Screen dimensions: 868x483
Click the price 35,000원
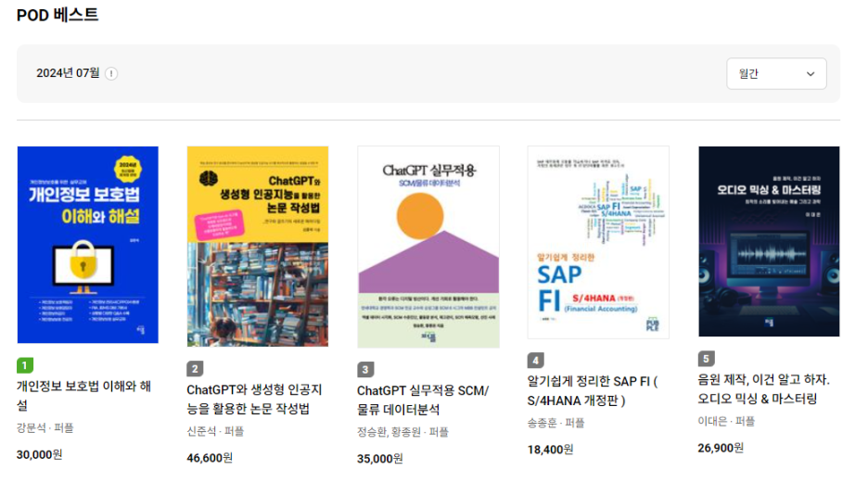pyautogui.click(x=380, y=459)
